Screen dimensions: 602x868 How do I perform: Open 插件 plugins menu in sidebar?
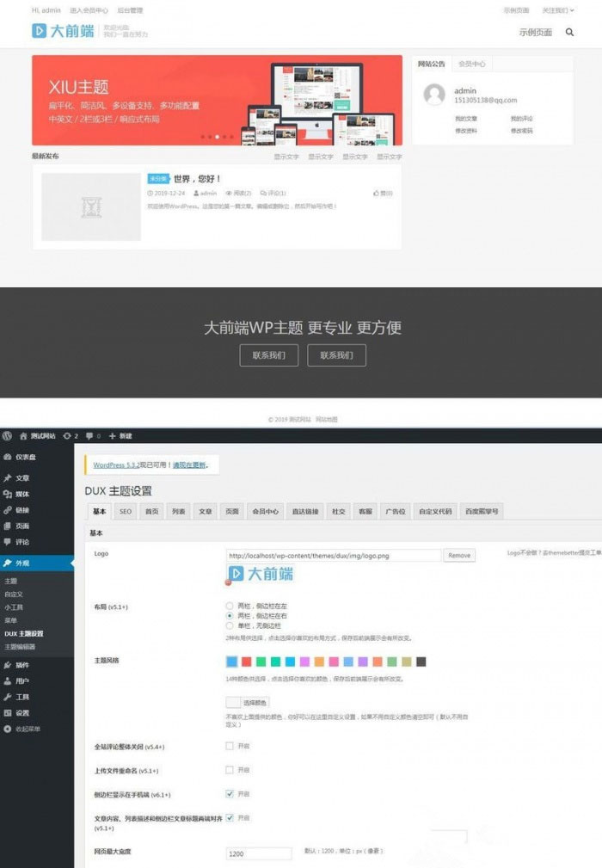click(21, 665)
